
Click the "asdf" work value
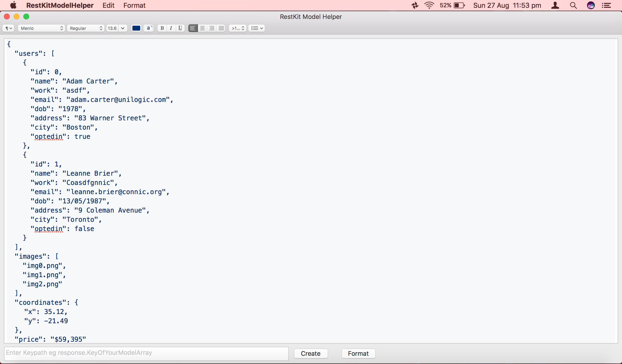click(74, 91)
